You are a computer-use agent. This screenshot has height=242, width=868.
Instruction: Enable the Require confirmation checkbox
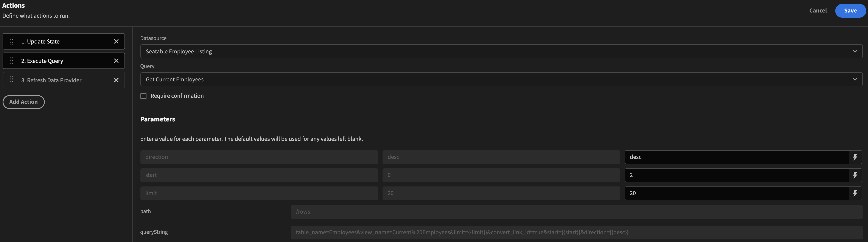143,96
